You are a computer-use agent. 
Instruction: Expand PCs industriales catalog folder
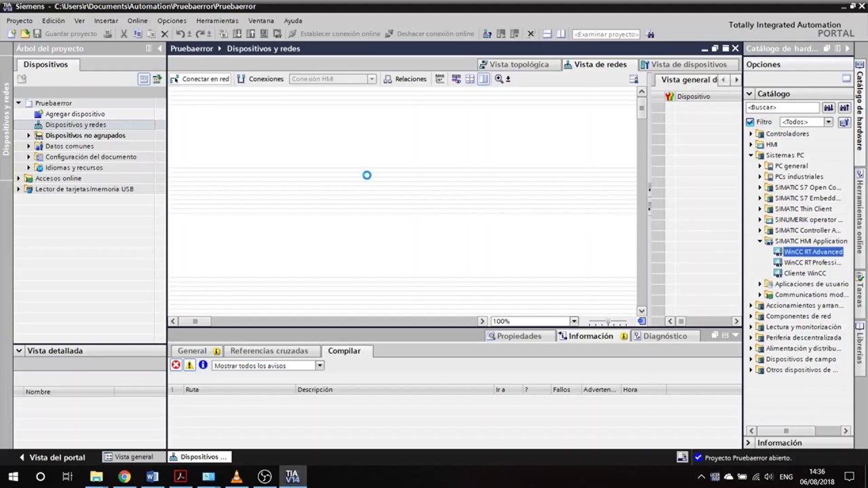pos(760,177)
